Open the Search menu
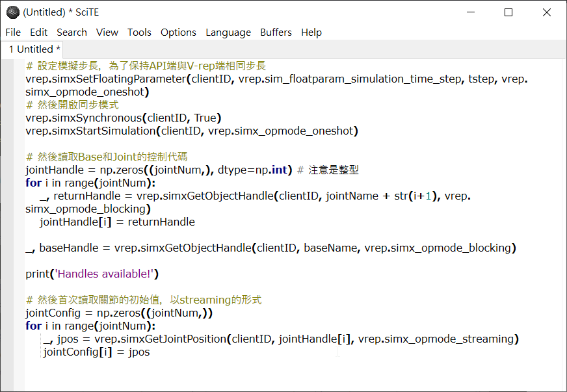Image resolution: width=567 pixels, height=392 pixels. tap(72, 33)
